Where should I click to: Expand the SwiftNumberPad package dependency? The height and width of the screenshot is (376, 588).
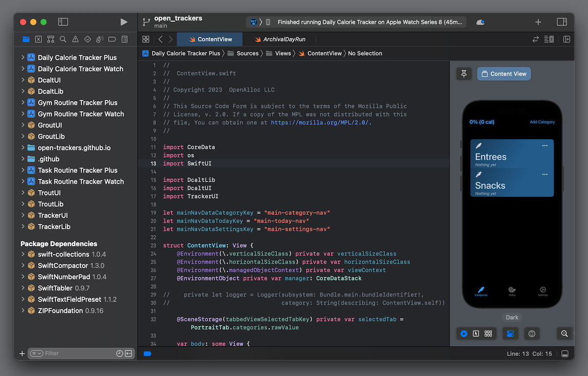(x=23, y=277)
